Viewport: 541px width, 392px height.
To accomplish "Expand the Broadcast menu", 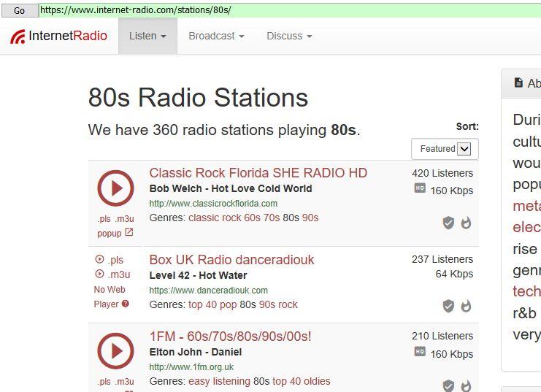I will [216, 36].
